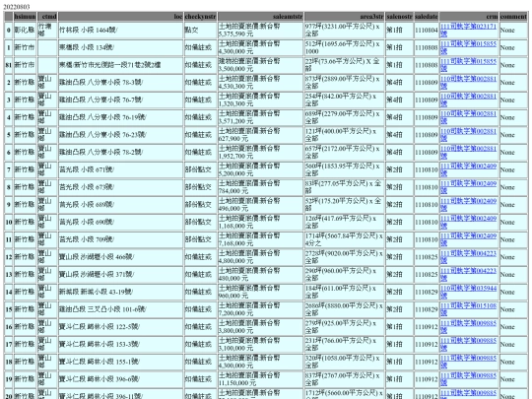Click the area3str column header
Image resolution: width=532 pixels, height=399 pixels.
coord(344,17)
